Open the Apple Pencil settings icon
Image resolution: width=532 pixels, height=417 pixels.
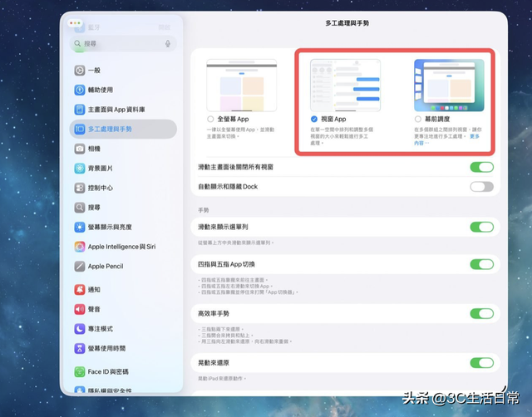pyautogui.click(x=80, y=266)
